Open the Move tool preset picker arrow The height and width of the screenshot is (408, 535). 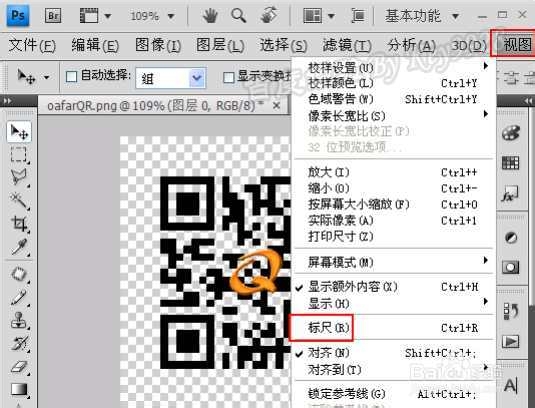click(x=47, y=77)
